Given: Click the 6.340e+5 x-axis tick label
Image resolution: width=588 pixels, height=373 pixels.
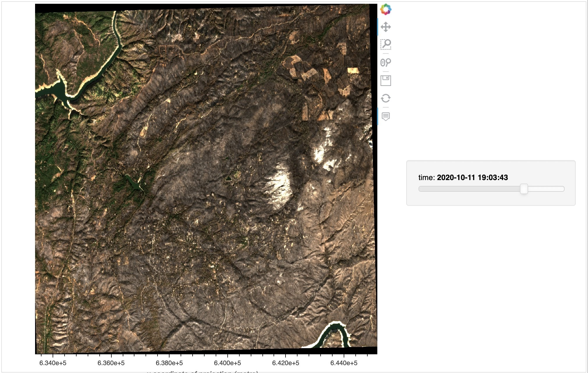Looking at the screenshot, I should point(53,363).
